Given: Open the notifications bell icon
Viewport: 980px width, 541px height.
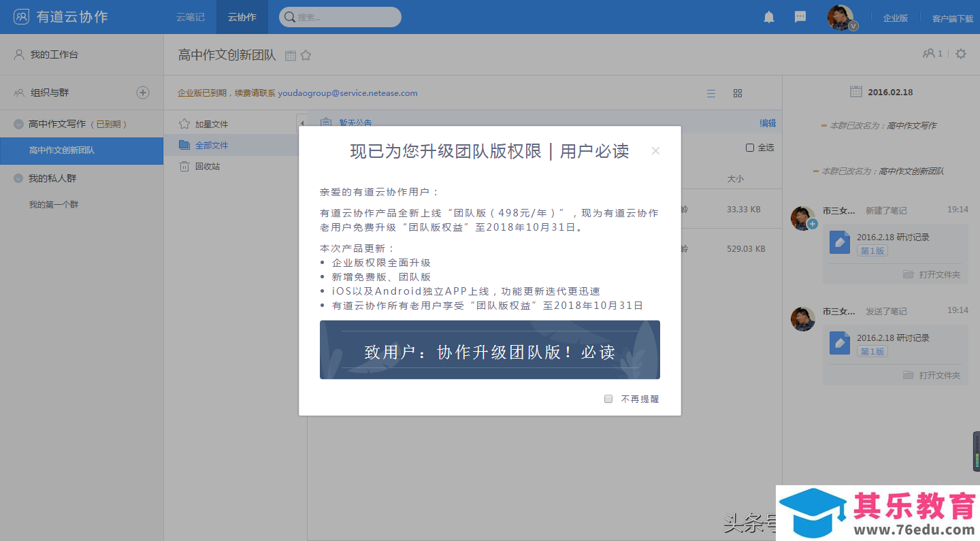Looking at the screenshot, I should [x=769, y=17].
